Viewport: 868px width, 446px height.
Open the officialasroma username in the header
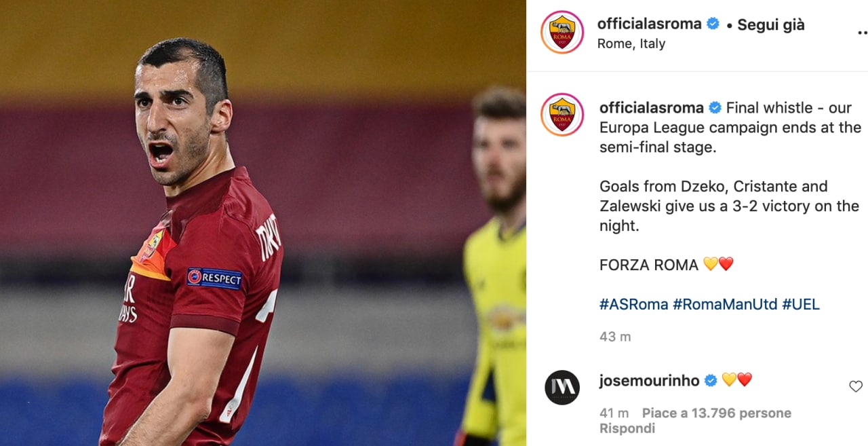coord(649,24)
